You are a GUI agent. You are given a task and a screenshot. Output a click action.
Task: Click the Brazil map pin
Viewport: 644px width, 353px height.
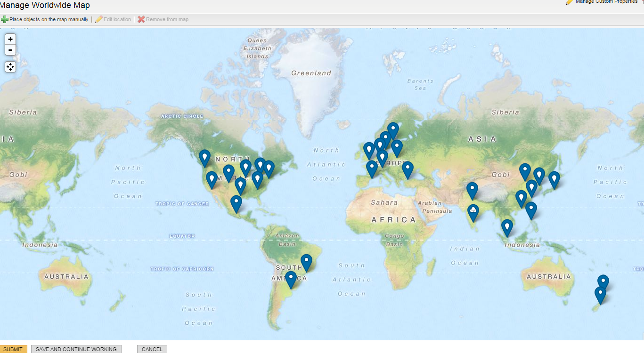(x=307, y=263)
